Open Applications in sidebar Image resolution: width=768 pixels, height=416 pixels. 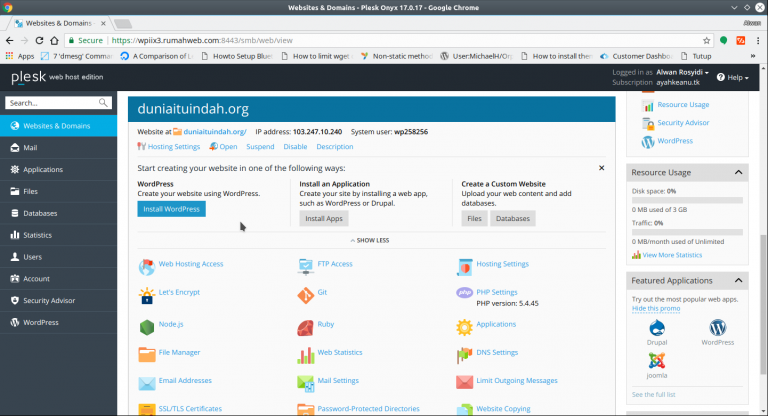click(58, 170)
